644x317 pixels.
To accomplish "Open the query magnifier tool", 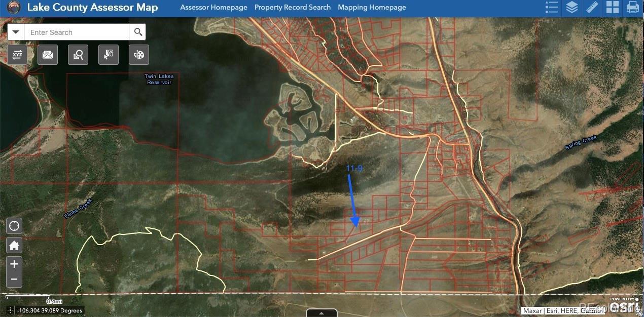I will [x=78, y=55].
